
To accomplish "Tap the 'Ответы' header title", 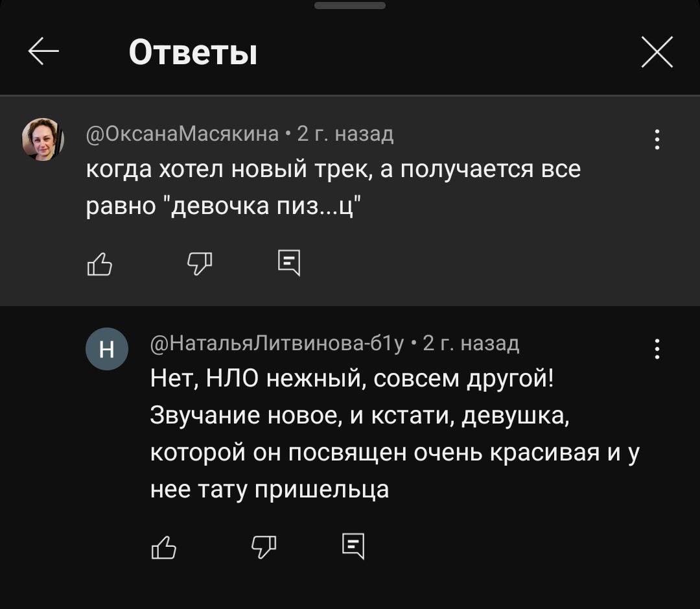I will click(x=192, y=52).
